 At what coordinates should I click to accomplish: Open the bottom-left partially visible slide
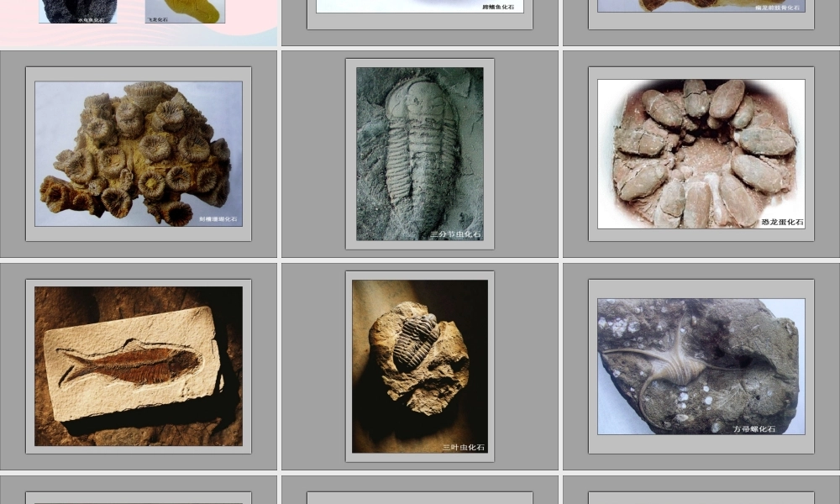click(x=139, y=491)
